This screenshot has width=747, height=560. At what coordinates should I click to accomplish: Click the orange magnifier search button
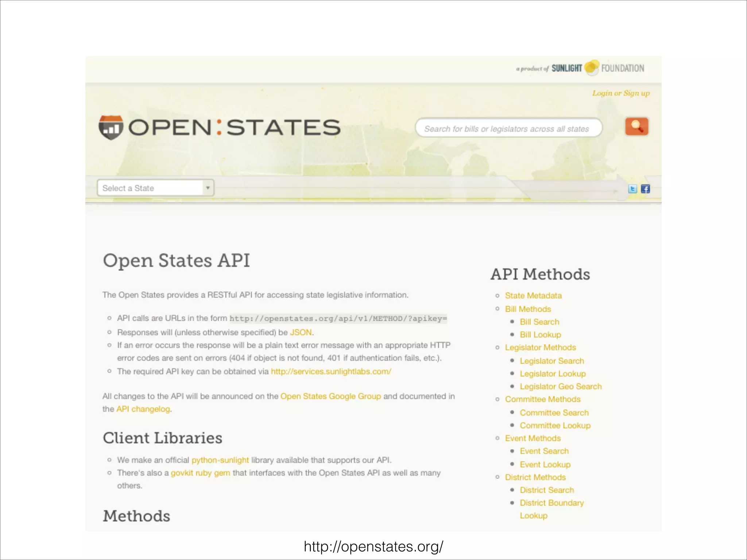coord(636,127)
